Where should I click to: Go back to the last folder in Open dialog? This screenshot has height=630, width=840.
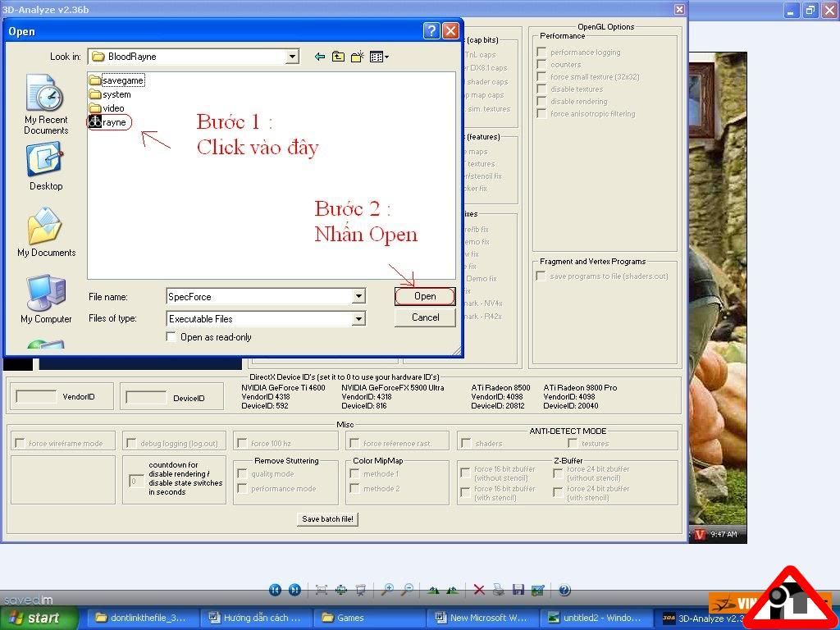coord(320,57)
